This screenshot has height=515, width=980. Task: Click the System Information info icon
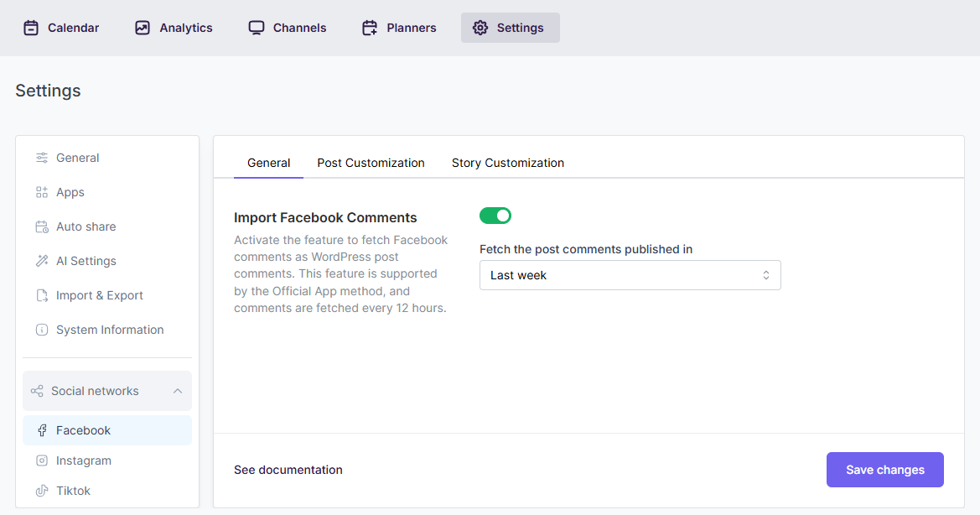click(x=42, y=330)
